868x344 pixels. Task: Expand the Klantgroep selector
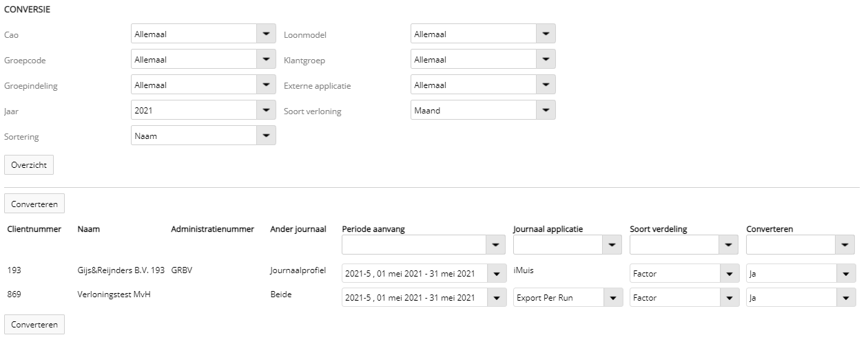coord(483,59)
